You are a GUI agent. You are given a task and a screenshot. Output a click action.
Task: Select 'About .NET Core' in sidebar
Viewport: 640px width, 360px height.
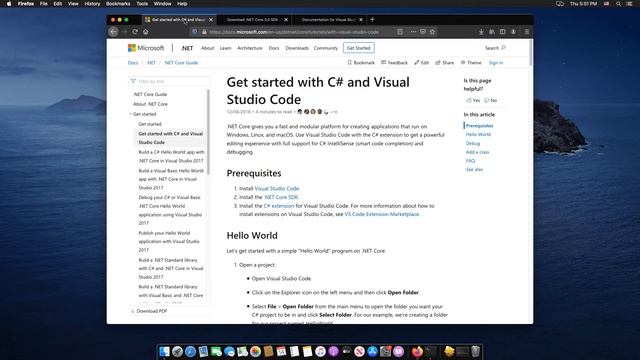[x=150, y=104]
